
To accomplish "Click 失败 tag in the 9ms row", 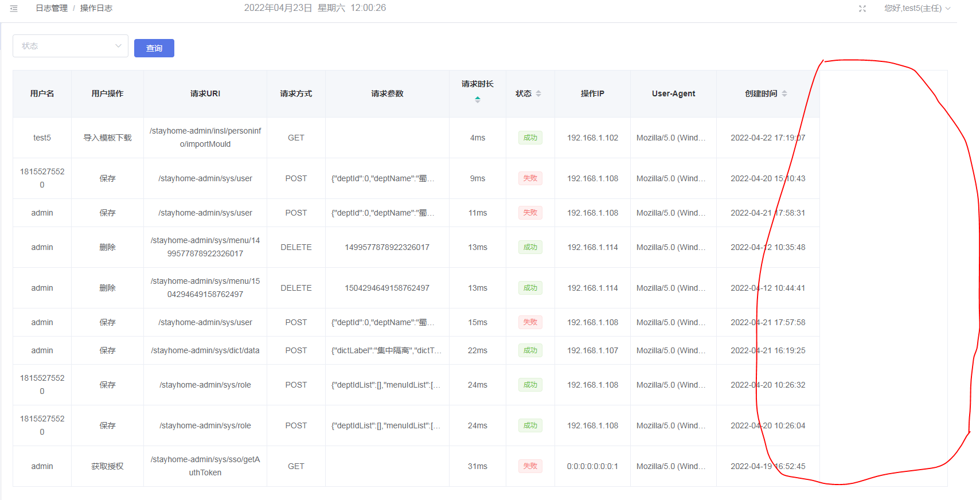I will click(530, 178).
